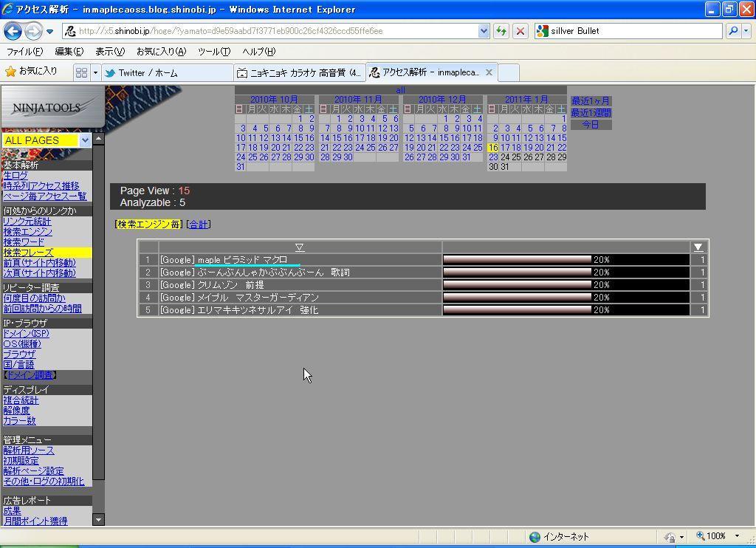The height and width of the screenshot is (548, 756).
Task: Open 解像度 sidebar link
Action: pyautogui.click(x=16, y=410)
